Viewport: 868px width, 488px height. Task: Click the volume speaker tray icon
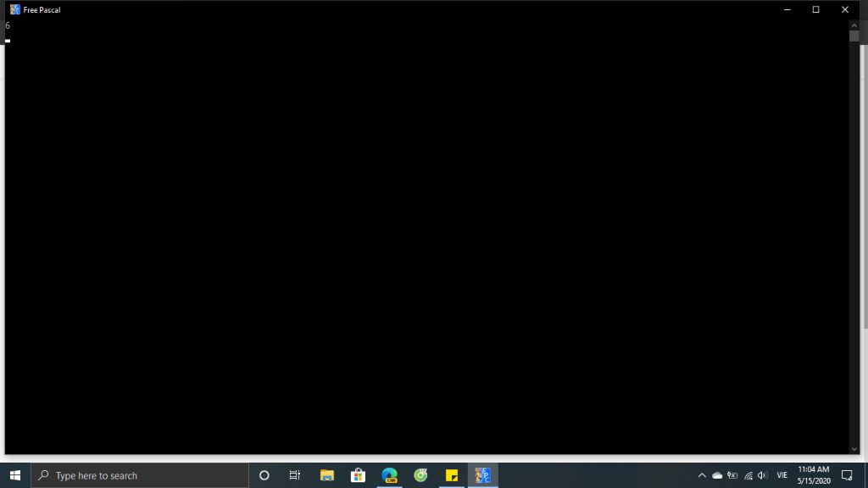(x=762, y=475)
